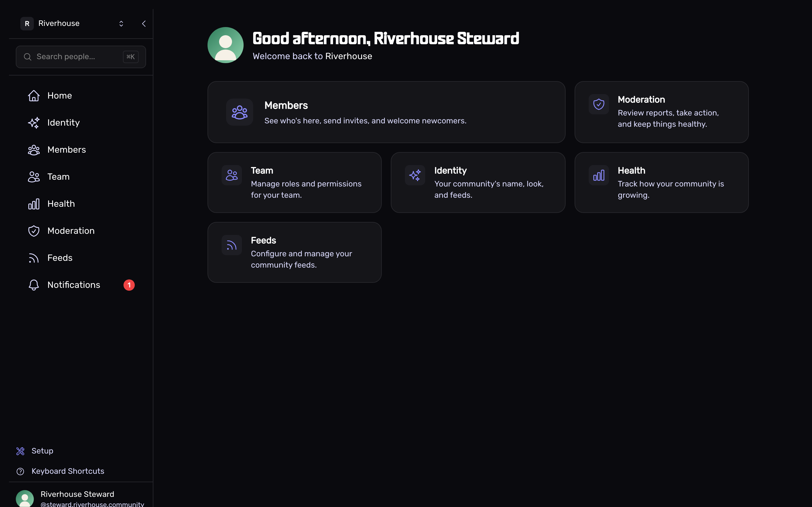Open the Home sidebar icon
The image size is (812, 507).
[34, 95]
